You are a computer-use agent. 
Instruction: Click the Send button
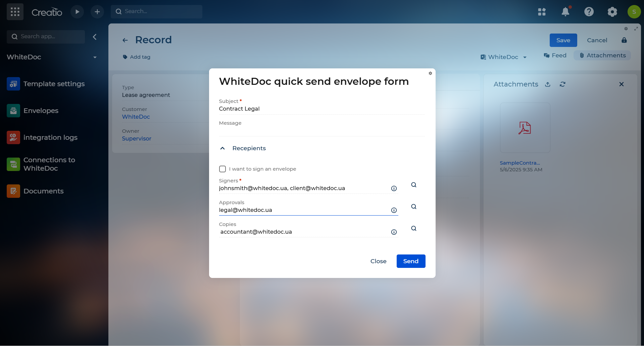(411, 261)
